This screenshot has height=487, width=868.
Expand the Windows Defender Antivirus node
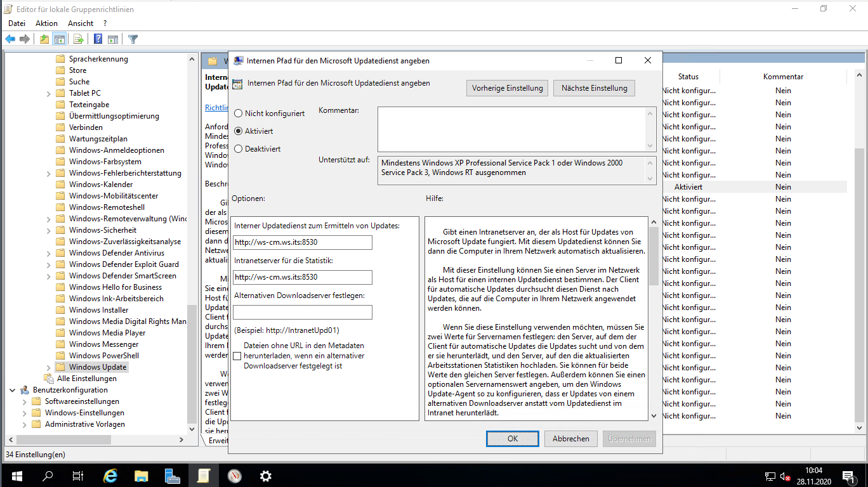[x=49, y=253]
